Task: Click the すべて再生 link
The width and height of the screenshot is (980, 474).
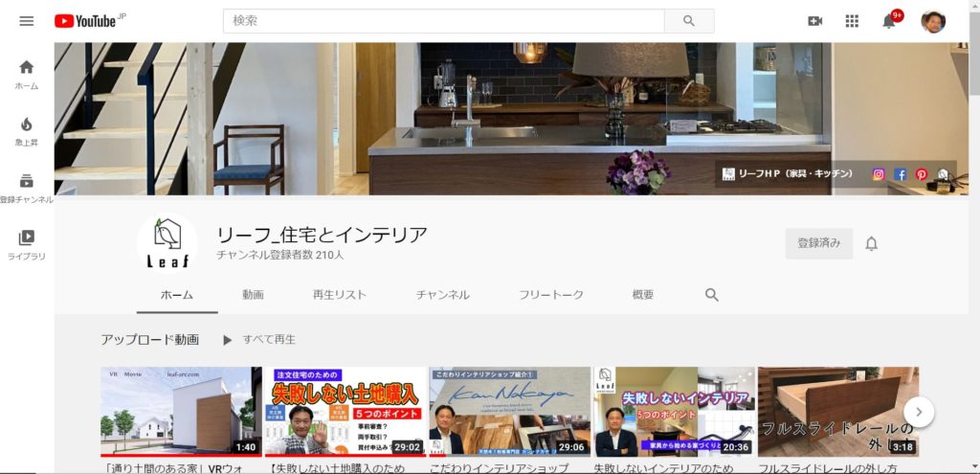Action: point(269,340)
